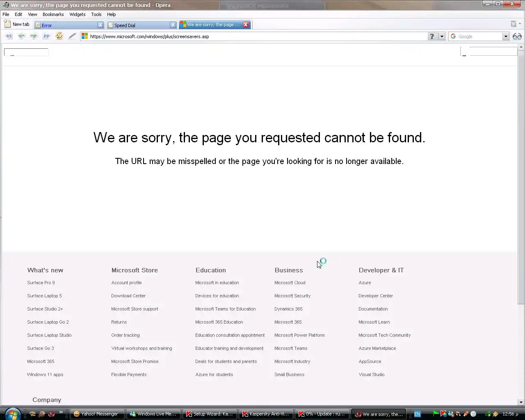Click the page's vertical scrollbar thumb

521,176
